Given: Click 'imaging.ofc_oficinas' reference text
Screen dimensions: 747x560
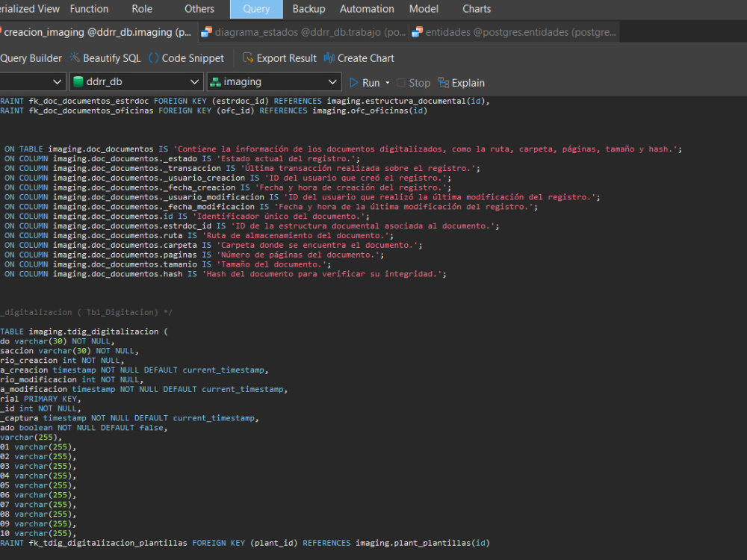Looking at the screenshot, I should [x=360, y=111].
